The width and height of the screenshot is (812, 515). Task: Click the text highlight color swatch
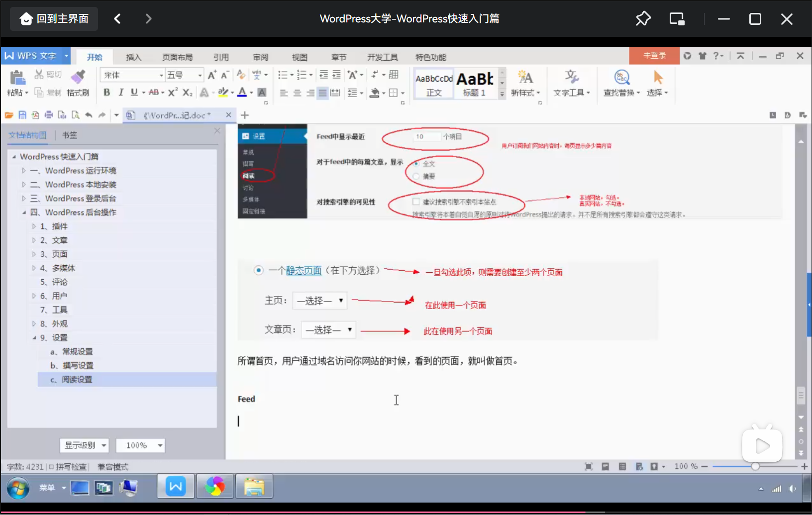[223, 92]
